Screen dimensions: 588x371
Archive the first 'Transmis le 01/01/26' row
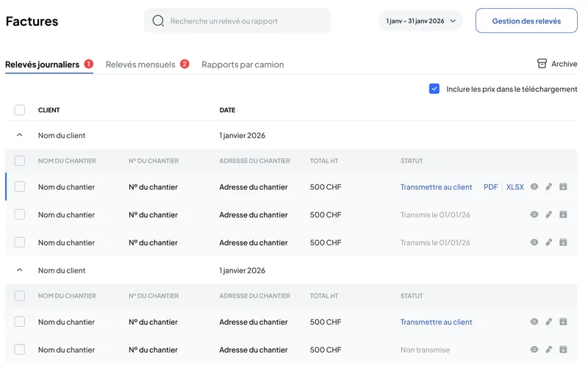(x=563, y=215)
